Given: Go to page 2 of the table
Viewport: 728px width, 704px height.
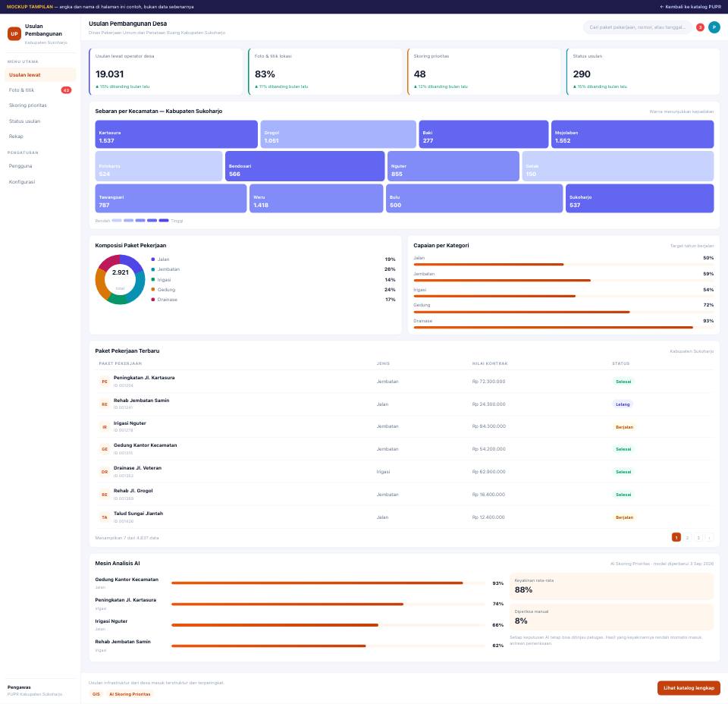Looking at the screenshot, I should point(687,538).
